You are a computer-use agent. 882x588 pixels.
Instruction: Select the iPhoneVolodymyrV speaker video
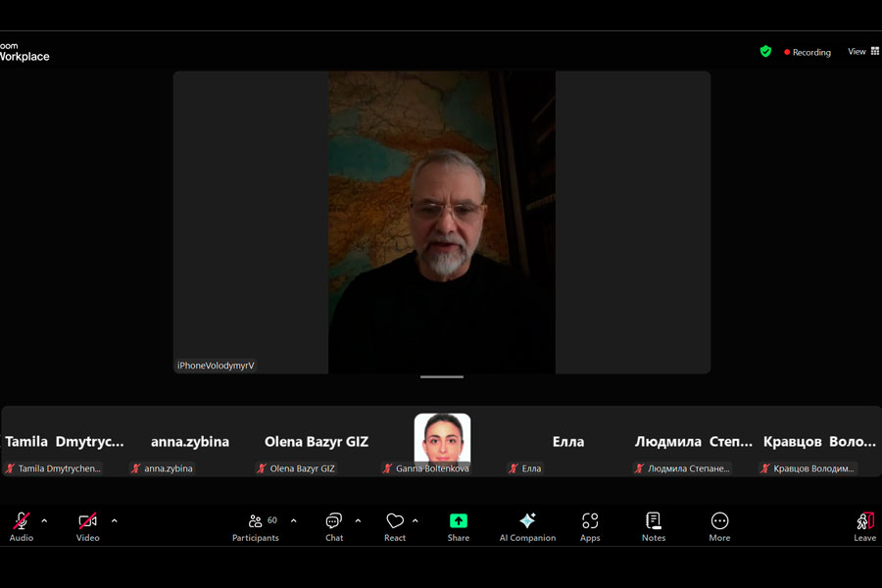[442, 222]
